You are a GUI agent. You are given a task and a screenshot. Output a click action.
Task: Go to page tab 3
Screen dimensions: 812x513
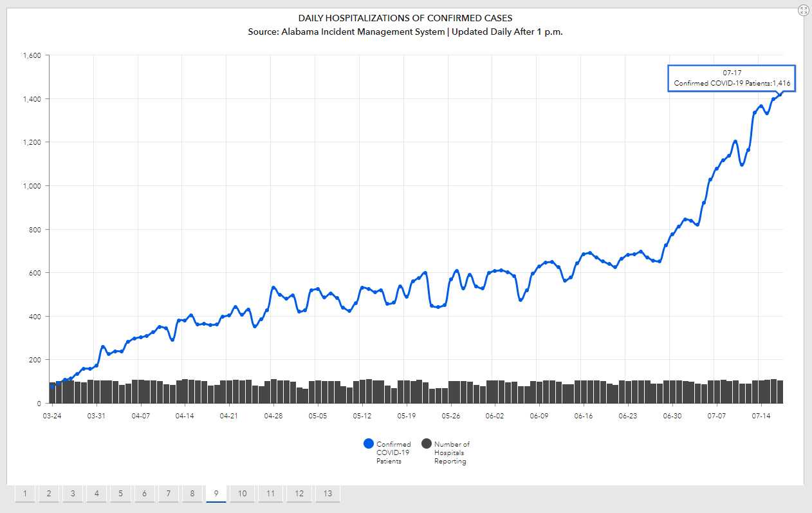(73, 494)
